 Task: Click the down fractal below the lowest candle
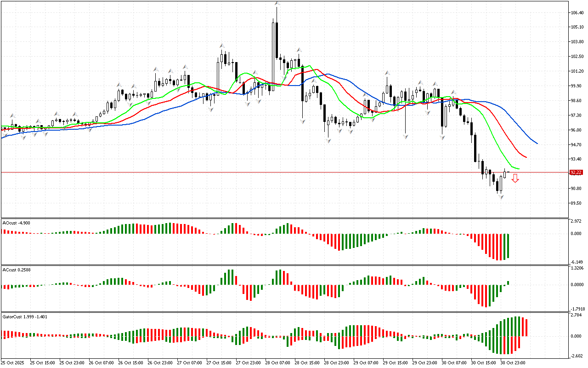[x=501, y=196]
